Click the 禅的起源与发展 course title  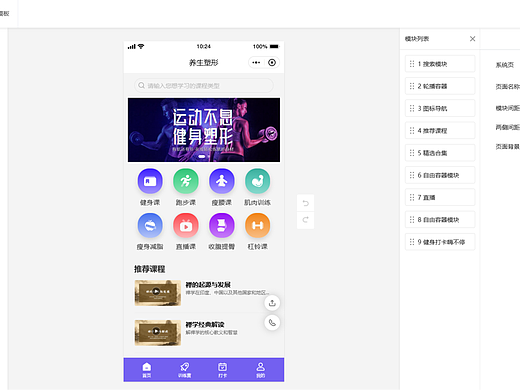208,285
